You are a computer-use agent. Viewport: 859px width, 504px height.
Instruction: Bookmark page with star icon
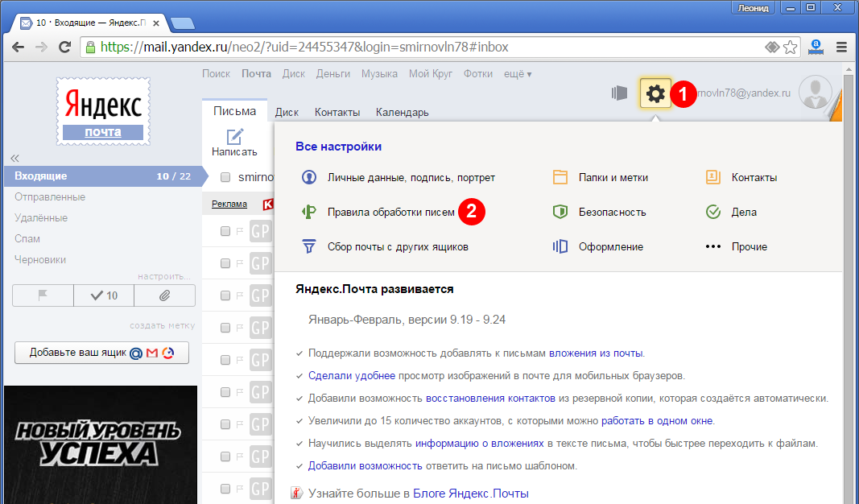(x=790, y=48)
